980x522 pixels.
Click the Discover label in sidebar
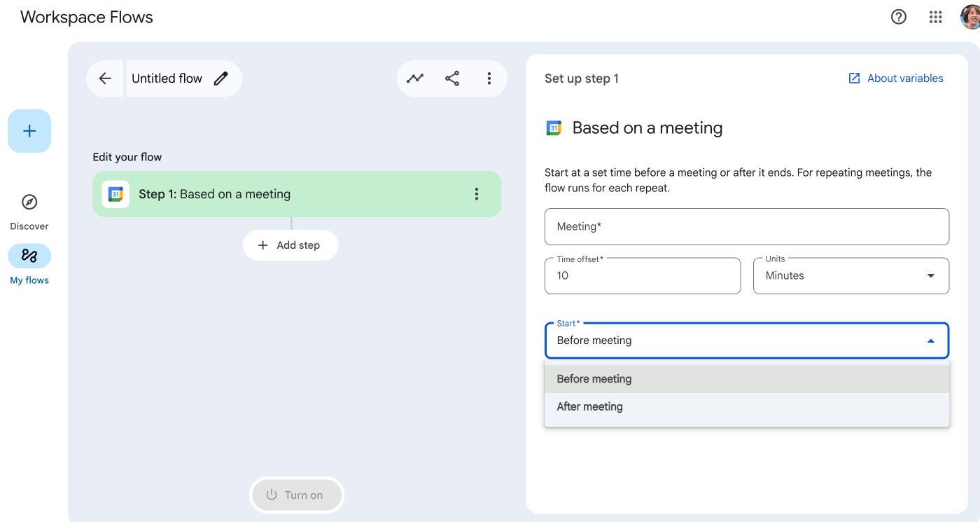(x=29, y=226)
